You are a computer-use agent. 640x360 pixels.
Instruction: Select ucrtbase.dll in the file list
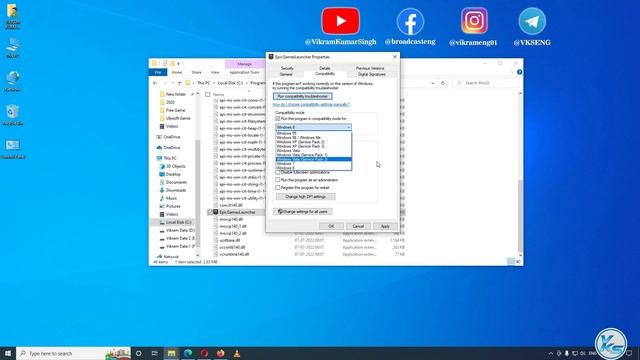point(230,240)
